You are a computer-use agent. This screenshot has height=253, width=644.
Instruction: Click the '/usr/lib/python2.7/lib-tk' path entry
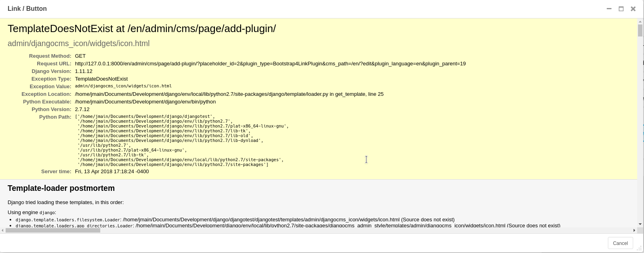pos(113,155)
